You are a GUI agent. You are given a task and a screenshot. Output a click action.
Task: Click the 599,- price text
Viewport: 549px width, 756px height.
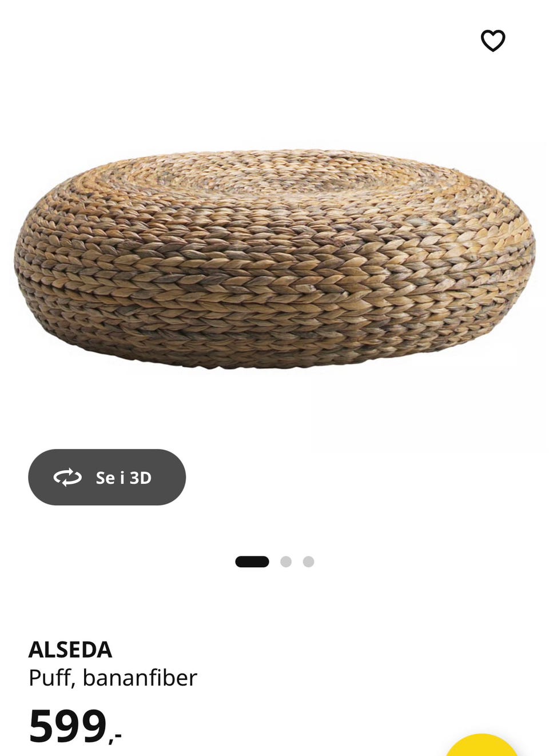pyautogui.click(x=75, y=726)
